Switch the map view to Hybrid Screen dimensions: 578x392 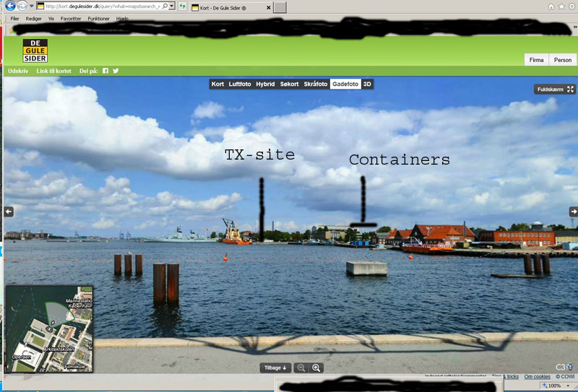tap(265, 84)
